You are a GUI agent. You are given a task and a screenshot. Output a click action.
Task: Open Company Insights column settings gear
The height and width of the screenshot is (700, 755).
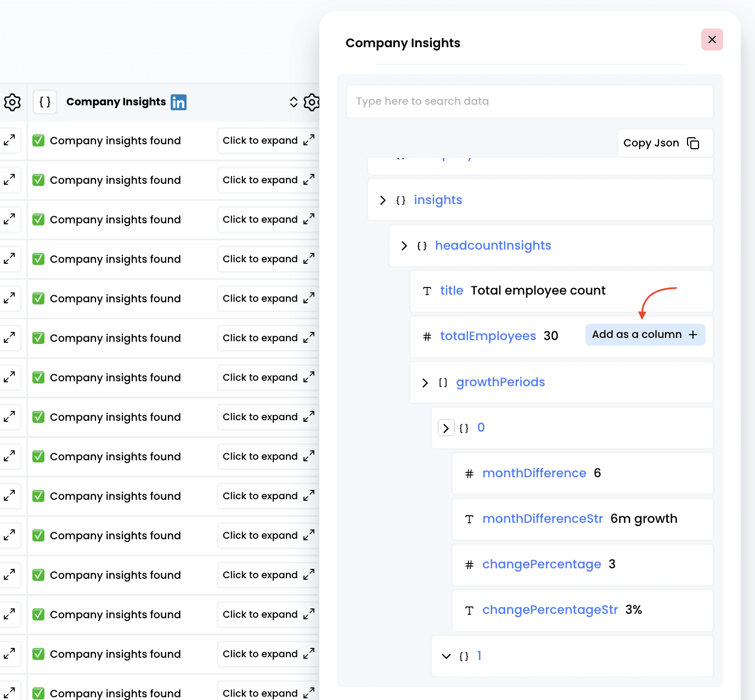click(312, 102)
